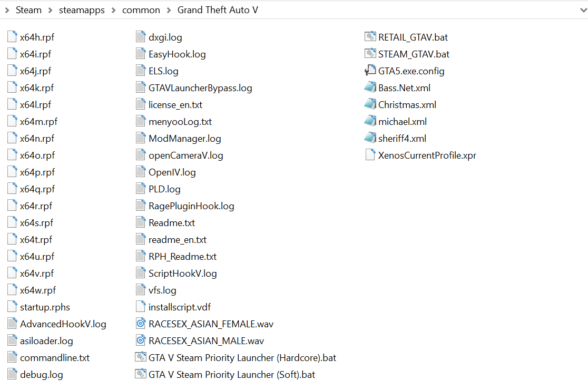Click the debug.log file icon
Viewport: 588px width, 390px height.
click(12, 374)
